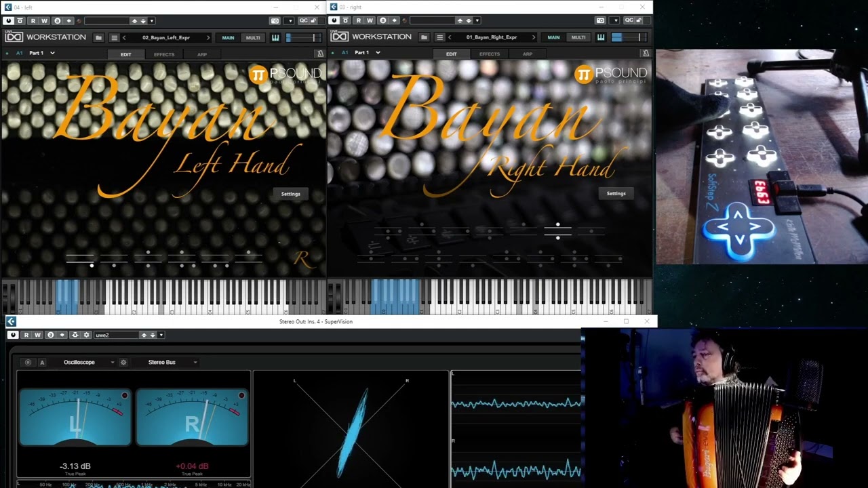This screenshot has height=488, width=868.
Task: Switch to ARP tab in left Workstation
Action: point(202,54)
